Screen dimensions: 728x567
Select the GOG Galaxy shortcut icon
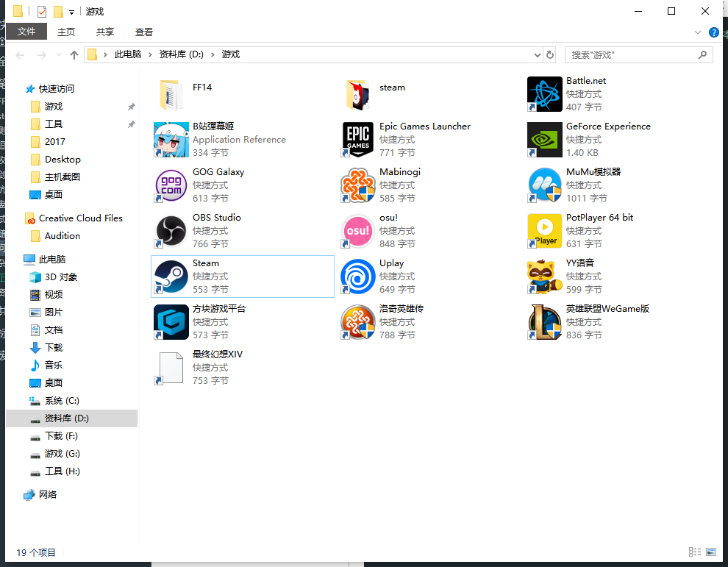click(171, 185)
